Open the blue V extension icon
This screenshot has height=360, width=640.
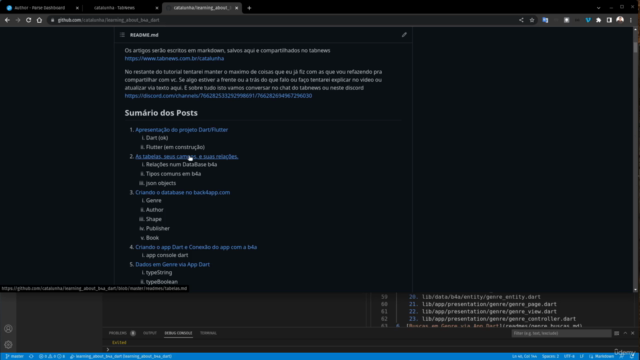(588, 20)
